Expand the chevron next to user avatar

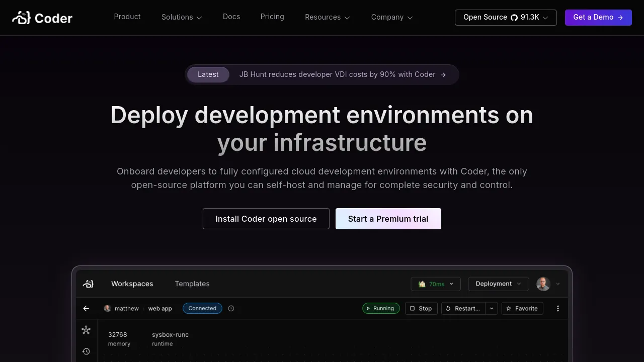(x=558, y=284)
